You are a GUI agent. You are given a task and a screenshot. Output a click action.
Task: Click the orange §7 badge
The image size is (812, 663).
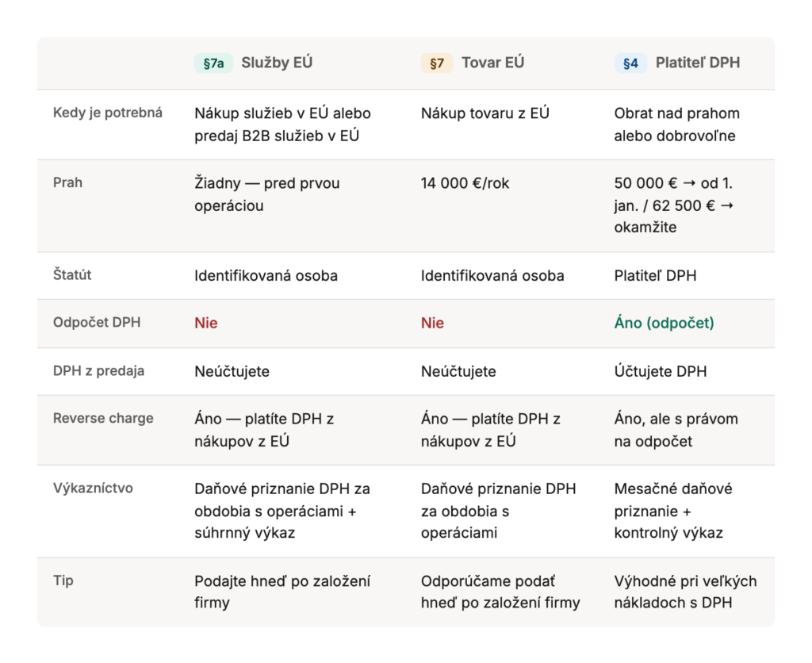tap(437, 63)
